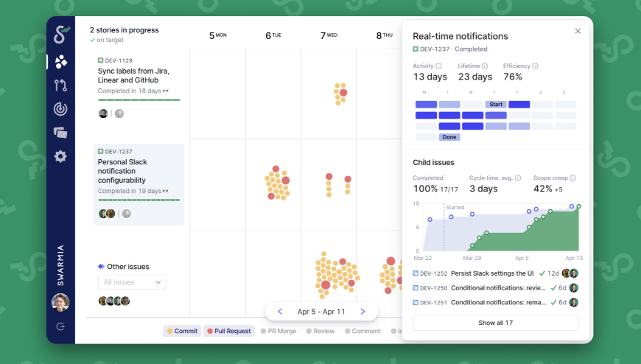Click the '42% +5' scope creep value
This screenshot has width=641, height=364.
click(547, 189)
